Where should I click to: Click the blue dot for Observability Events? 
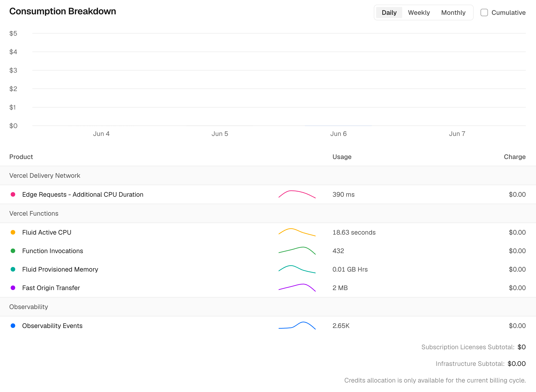(x=13, y=326)
